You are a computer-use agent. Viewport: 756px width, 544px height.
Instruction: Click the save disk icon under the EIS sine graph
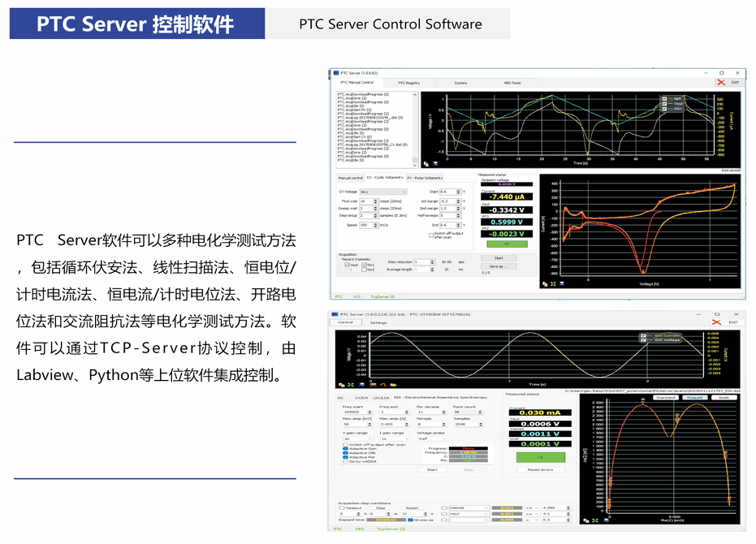pyautogui.click(x=361, y=385)
